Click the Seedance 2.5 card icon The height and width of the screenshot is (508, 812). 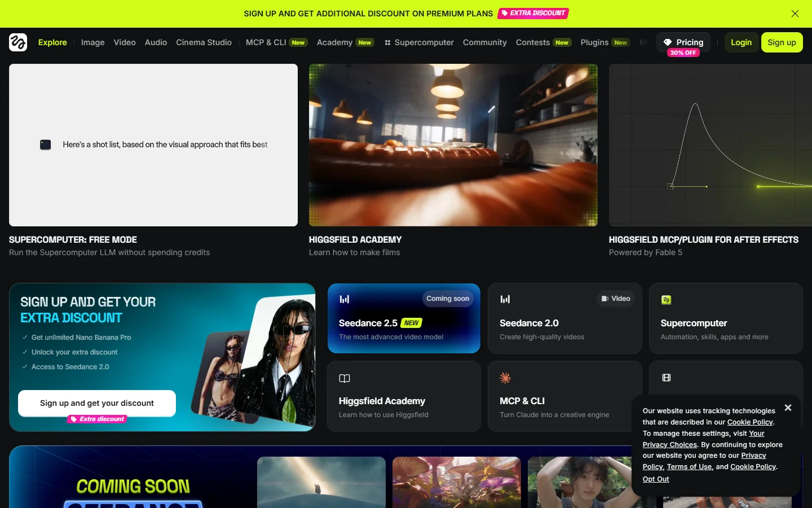pyautogui.click(x=345, y=299)
